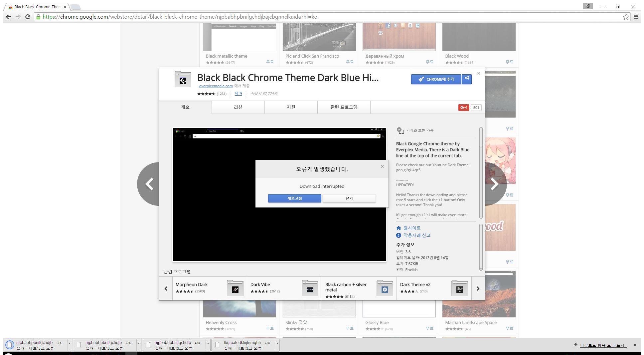Close the error dialog with X
644x355 pixels.
point(382,167)
